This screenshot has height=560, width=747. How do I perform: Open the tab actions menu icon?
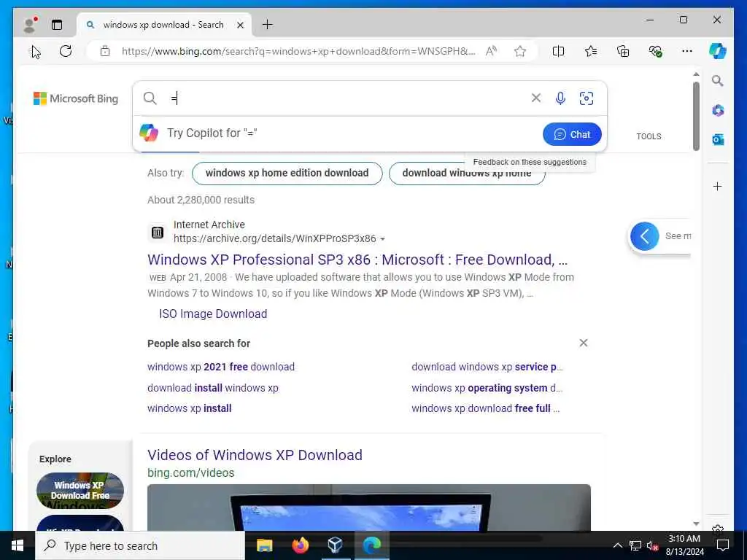pyautogui.click(x=57, y=25)
